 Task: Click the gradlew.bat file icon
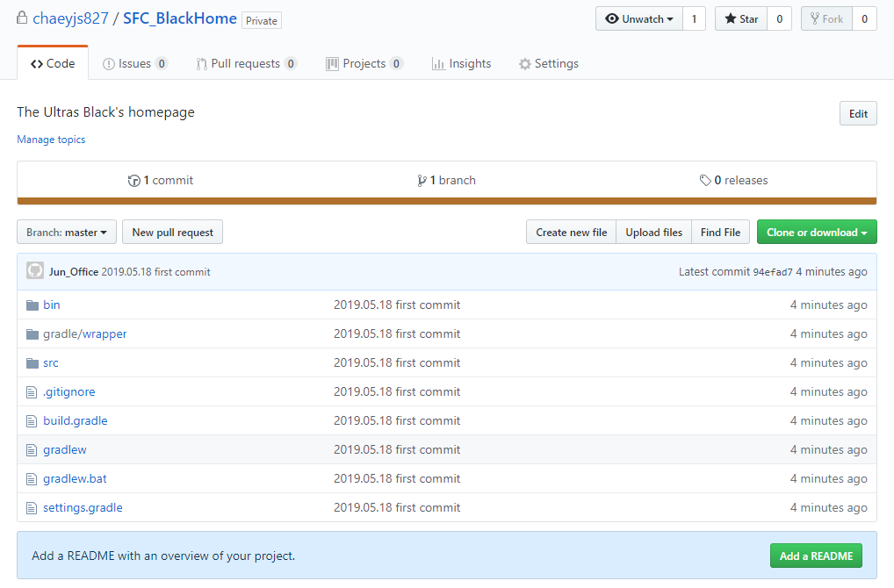(x=32, y=479)
